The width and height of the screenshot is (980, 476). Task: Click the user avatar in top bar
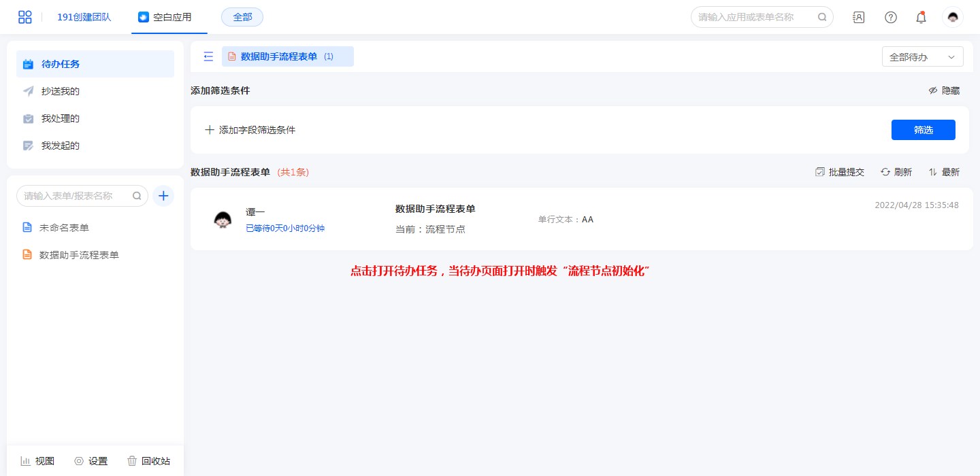click(953, 18)
